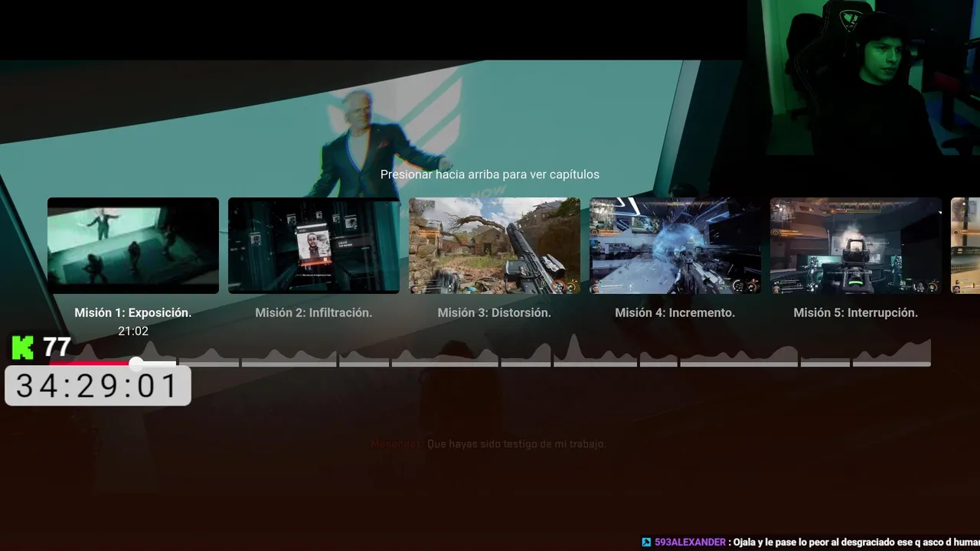Click the Misión 4: Incremento title text
The width and height of the screenshot is (980, 551).
pyautogui.click(x=675, y=312)
